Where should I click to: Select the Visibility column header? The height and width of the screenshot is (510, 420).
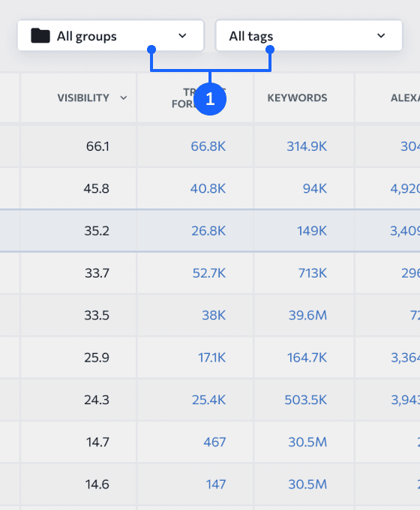[83, 98]
